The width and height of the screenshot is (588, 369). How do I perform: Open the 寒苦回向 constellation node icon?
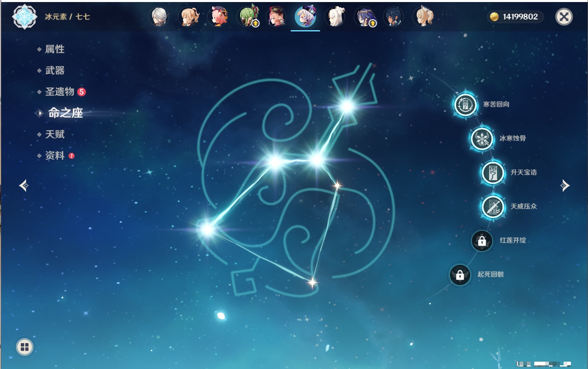pos(465,104)
